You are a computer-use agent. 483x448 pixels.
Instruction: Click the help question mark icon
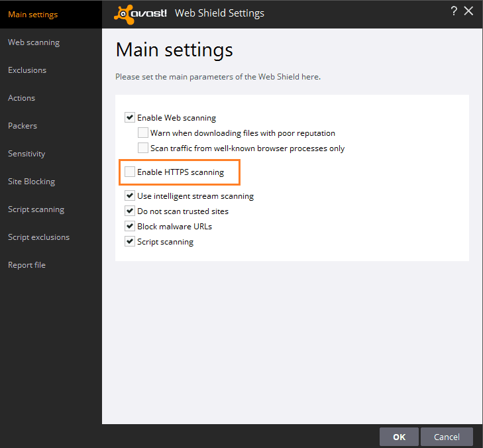tap(454, 11)
